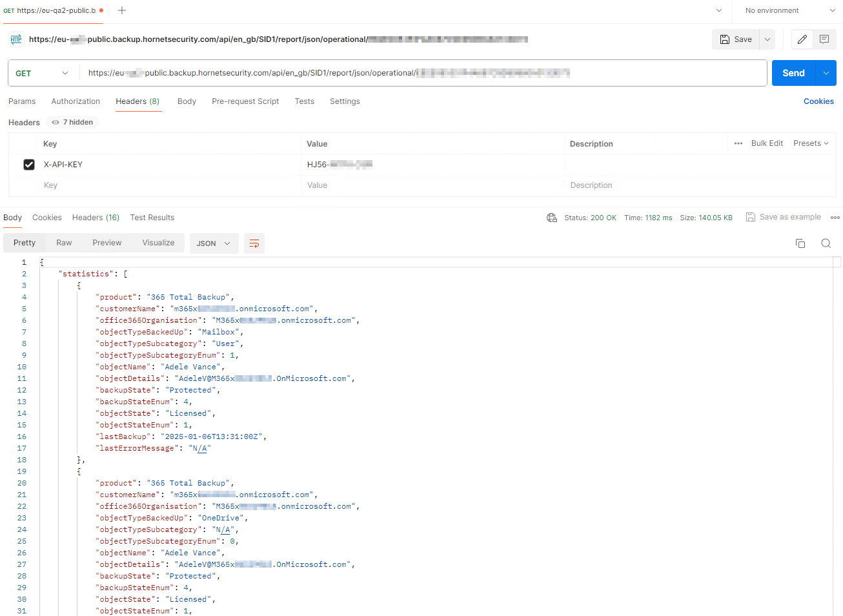Open the Visualize view
Viewport: 843px width, 616px height.
click(159, 243)
